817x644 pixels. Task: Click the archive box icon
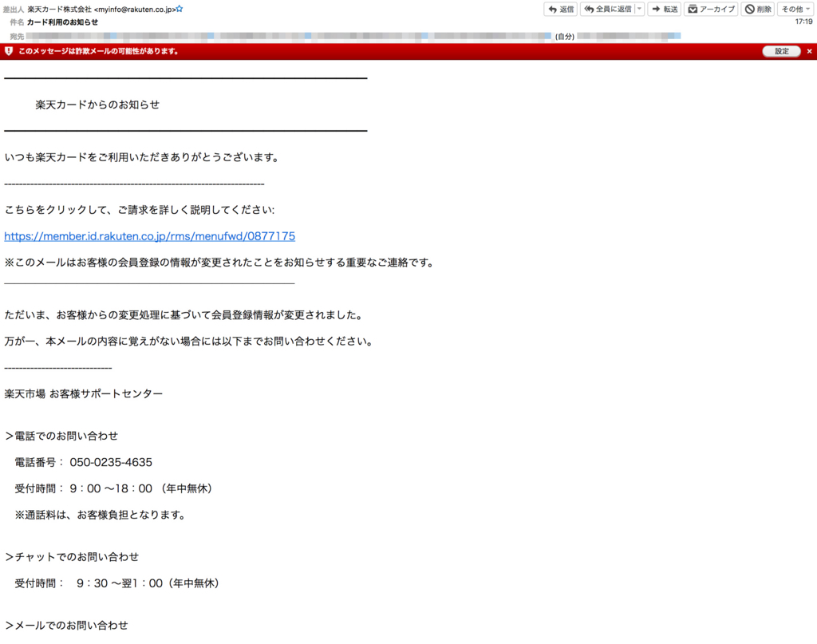click(x=693, y=9)
